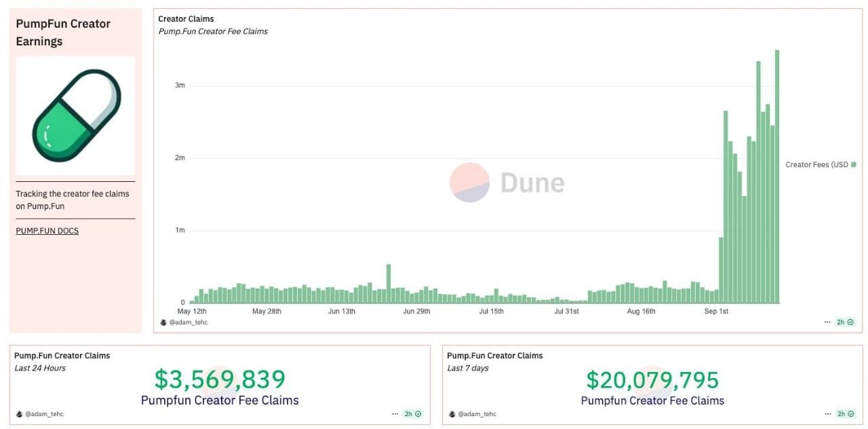Click the 'Last 24 Hours' subtitle
Image resolution: width=868 pixels, height=429 pixels.
click(x=40, y=368)
